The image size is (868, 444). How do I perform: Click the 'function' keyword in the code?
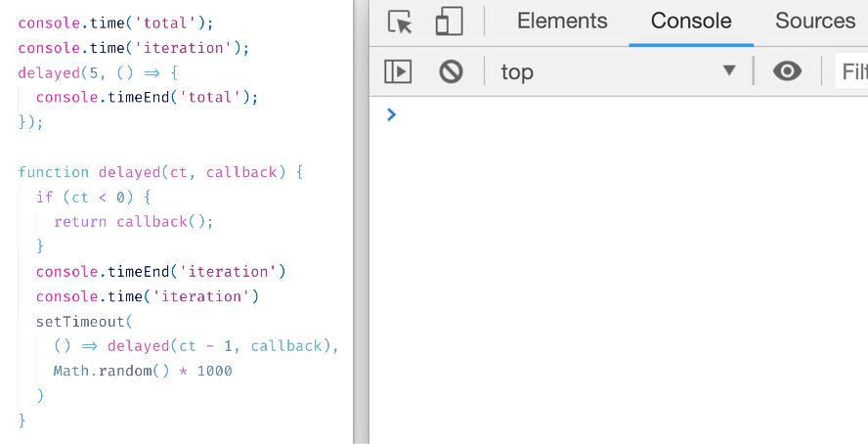[x=53, y=172]
